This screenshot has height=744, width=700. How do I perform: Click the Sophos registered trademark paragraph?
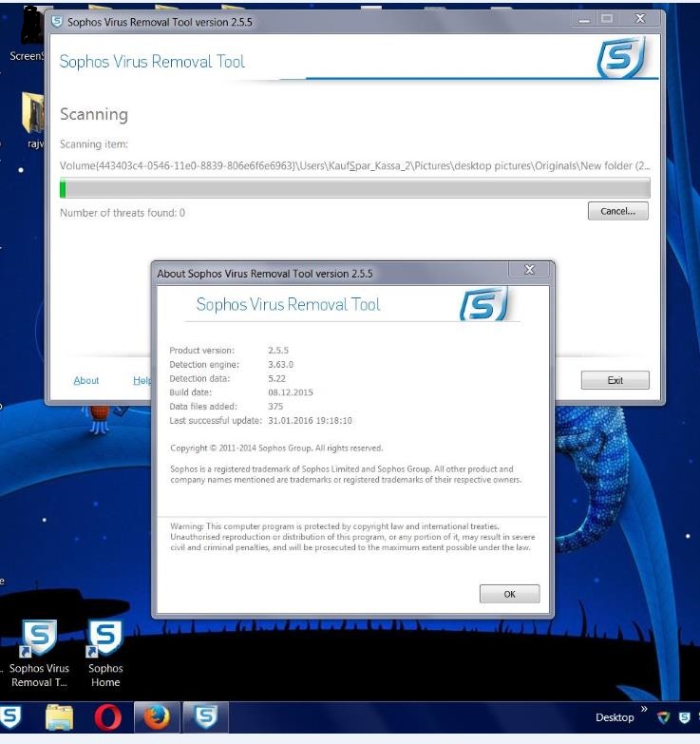(346, 474)
